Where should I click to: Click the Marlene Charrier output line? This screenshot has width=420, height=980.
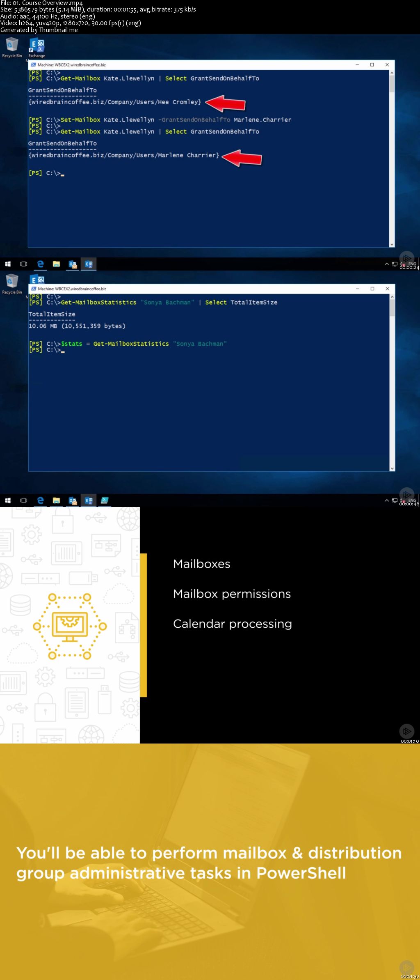[124, 155]
